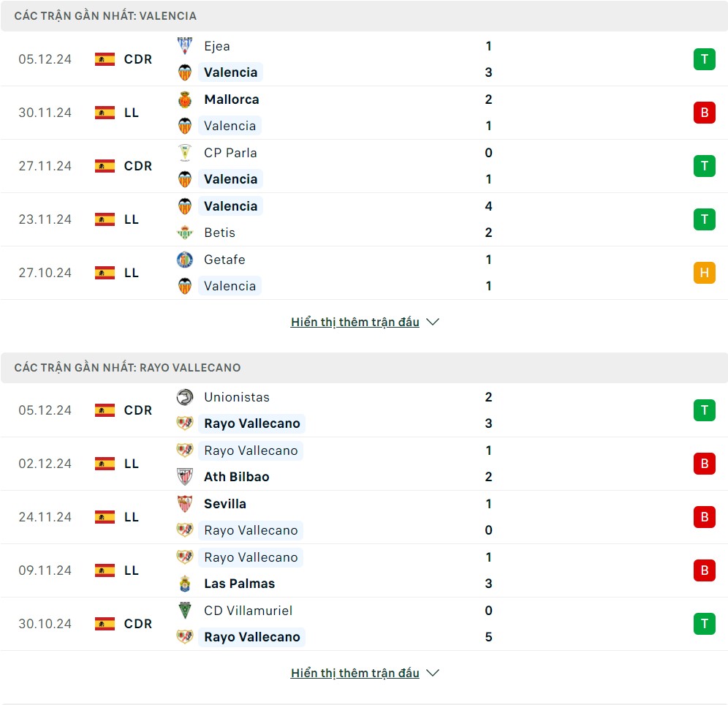Click the Betis club crest icon

185,233
